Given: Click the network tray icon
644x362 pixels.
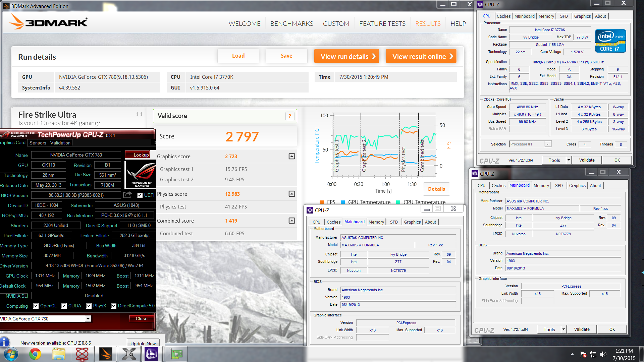Looking at the screenshot, I should 593,354.
